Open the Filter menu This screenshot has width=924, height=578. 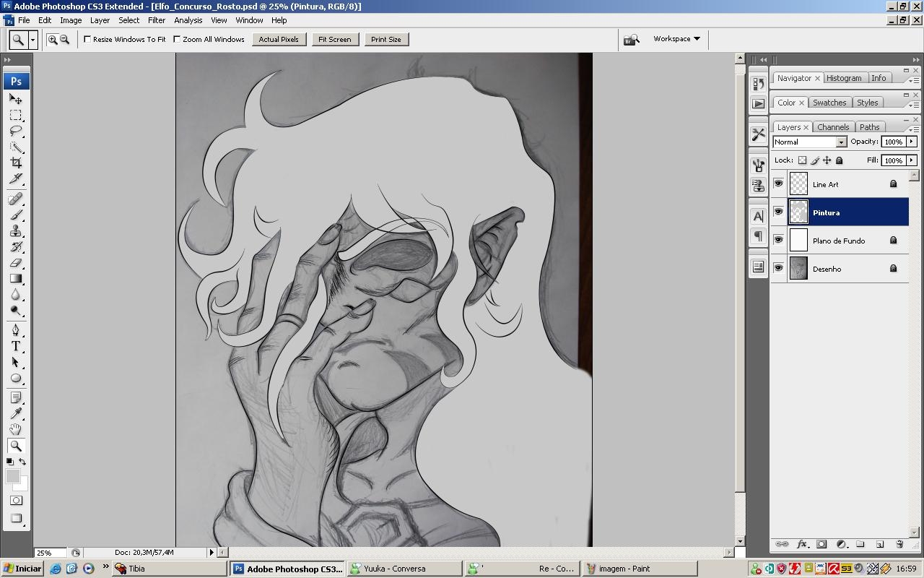pyautogui.click(x=157, y=20)
